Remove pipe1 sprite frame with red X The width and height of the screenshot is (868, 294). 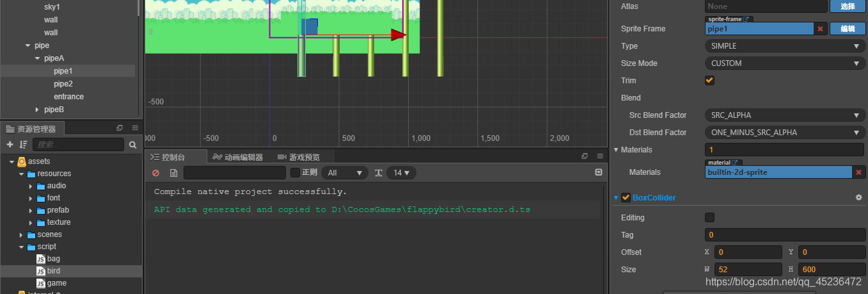821,29
